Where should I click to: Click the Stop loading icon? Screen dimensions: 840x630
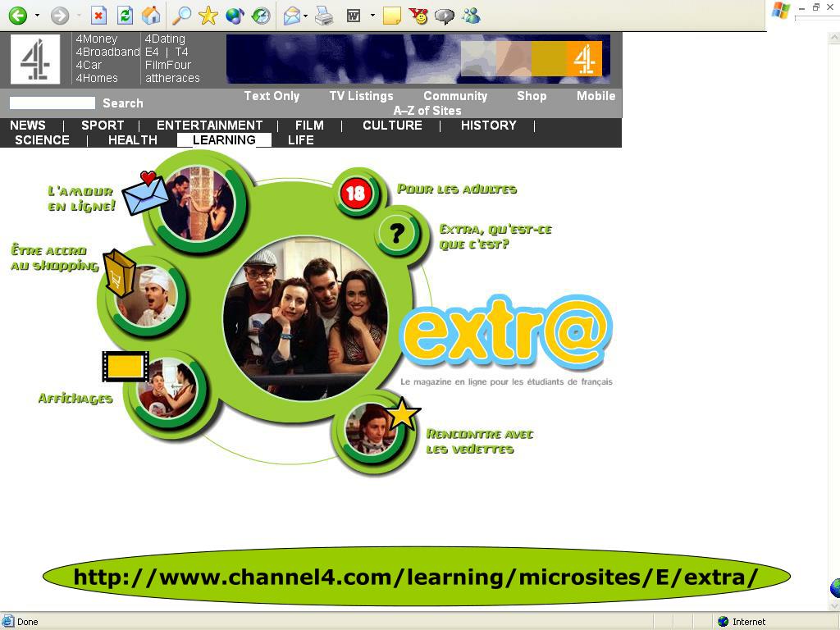[98, 16]
